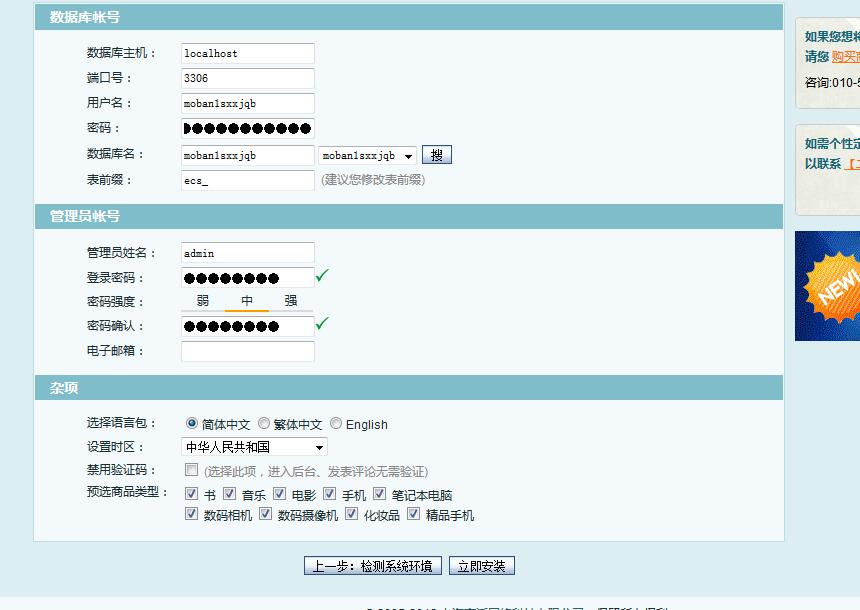The image size is (860, 610).
Task: Uncheck the 化妆品 product type checkbox
Action: (x=352, y=513)
